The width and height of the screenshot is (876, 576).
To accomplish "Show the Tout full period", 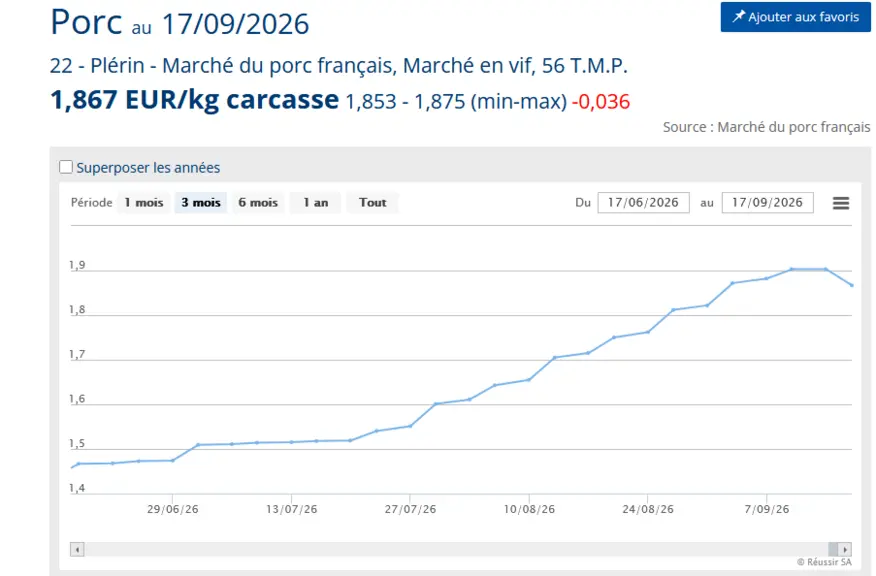I will click(373, 202).
